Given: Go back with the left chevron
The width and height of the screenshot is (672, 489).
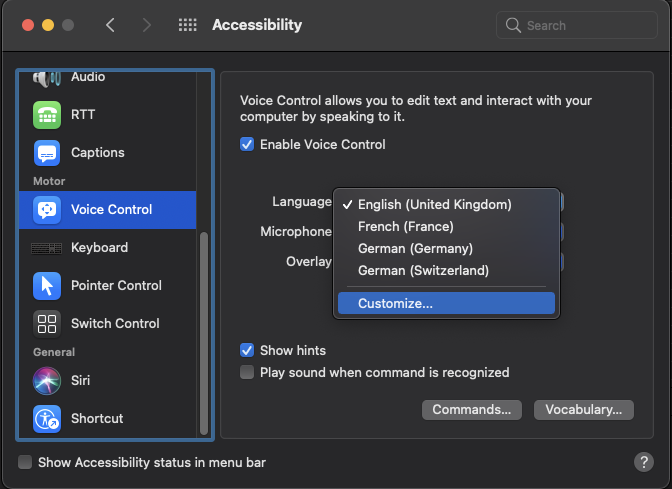Looking at the screenshot, I should tap(110, 25).
